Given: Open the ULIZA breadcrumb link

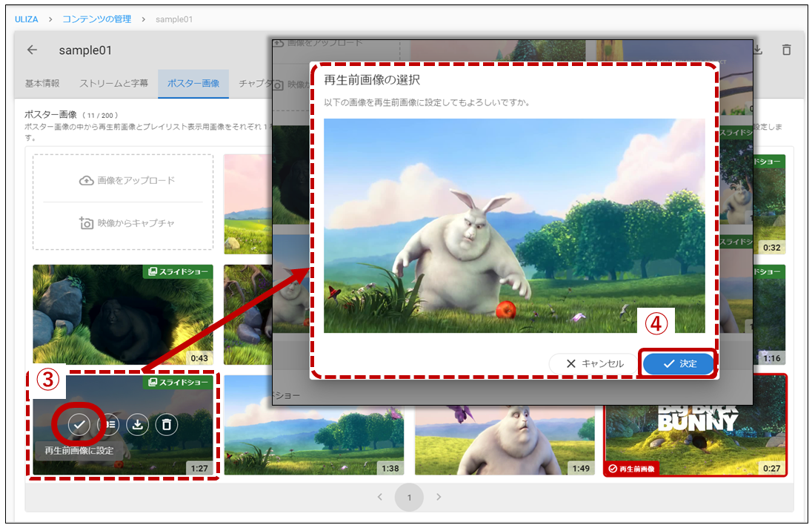Looking at the screenshot, I should click(x=27, y=19).
